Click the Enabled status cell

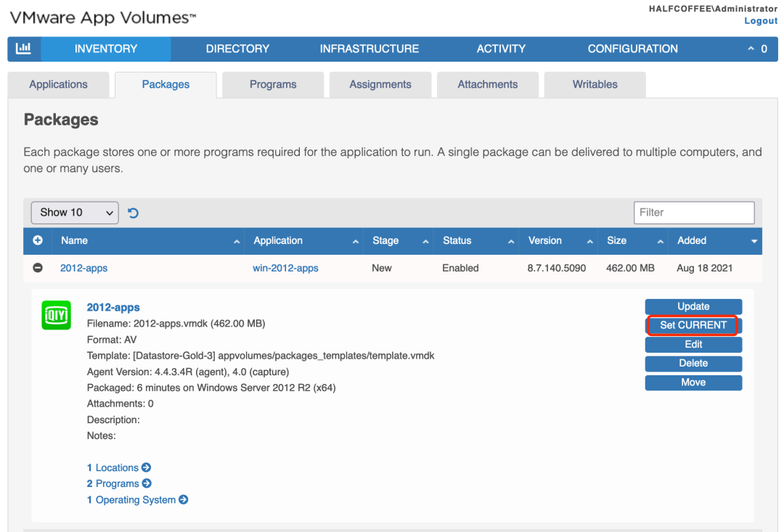point(460,268)
